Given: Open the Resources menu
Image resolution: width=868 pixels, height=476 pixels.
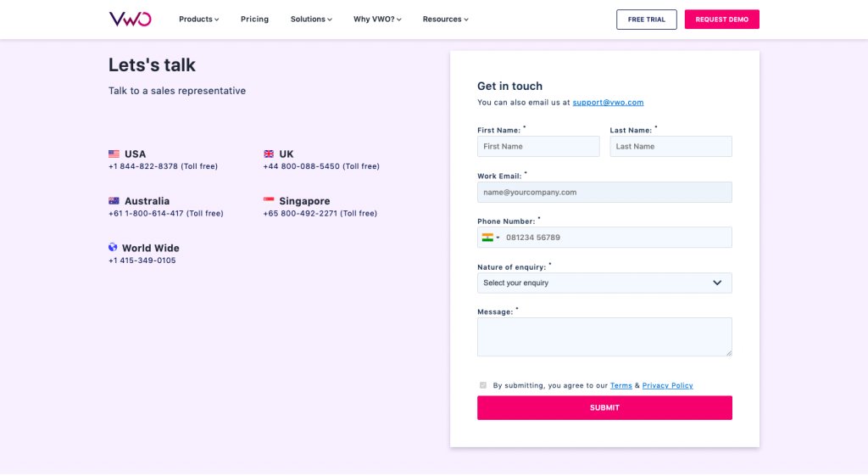Looking at the screenshot, I should tap(445, 20).
